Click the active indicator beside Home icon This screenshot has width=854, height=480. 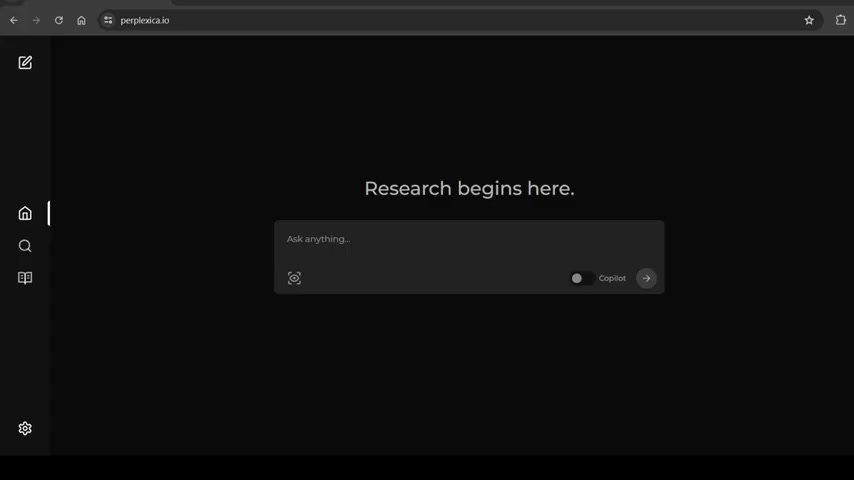pos(48,213)
